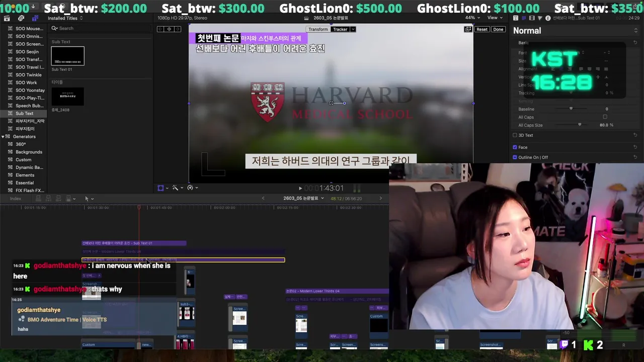644x362 pixels.
Task: Go forward in timeline history (right arrow)
Action: pyautogui.click(x=380, y=198)
